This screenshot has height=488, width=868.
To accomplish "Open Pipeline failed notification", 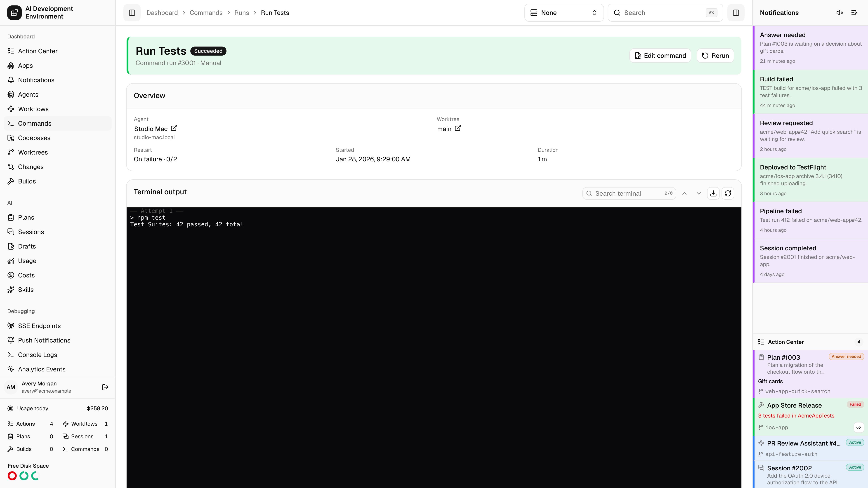I will point(810,221).
